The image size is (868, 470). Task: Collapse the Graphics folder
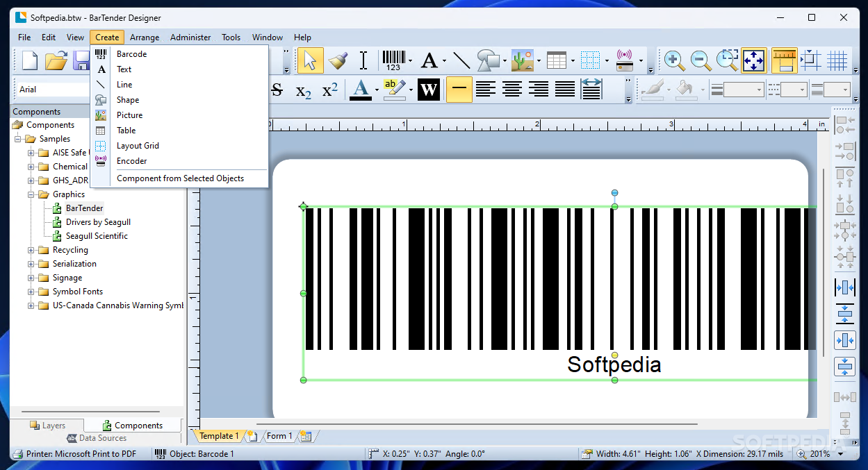pos(31,194)
